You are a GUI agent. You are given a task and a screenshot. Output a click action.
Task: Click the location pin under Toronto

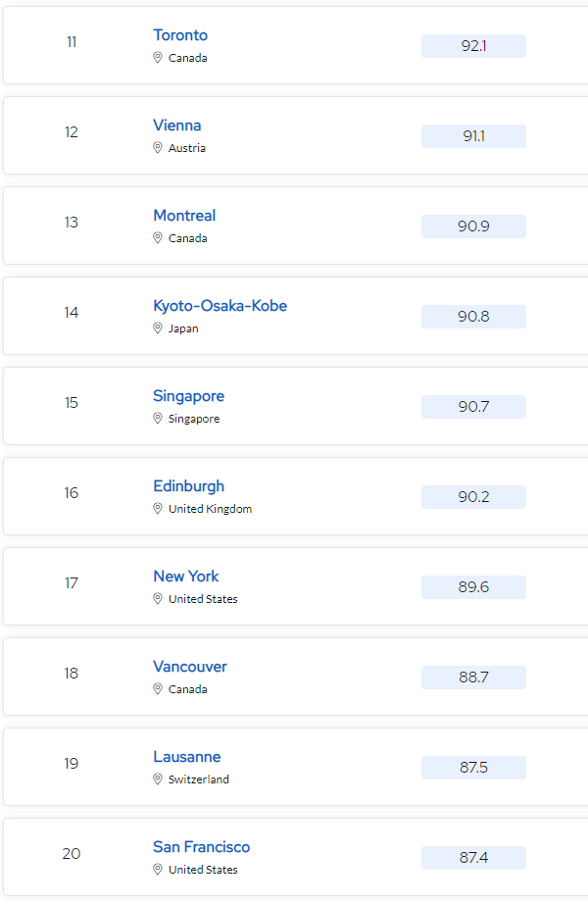(x=158, y=57)
